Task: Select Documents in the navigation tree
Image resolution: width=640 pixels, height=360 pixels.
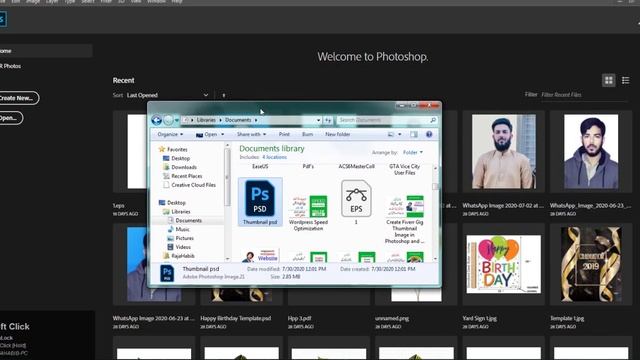Action: [x=185, y=220]
